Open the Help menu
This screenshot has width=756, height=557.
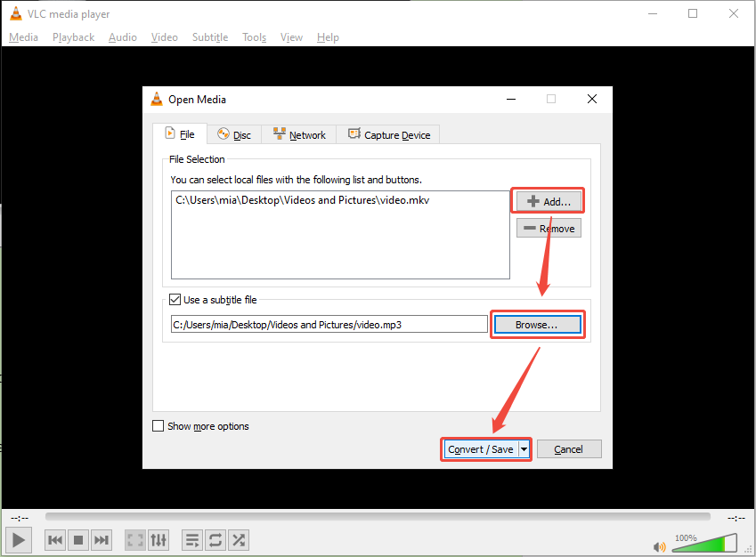[328, 37]
